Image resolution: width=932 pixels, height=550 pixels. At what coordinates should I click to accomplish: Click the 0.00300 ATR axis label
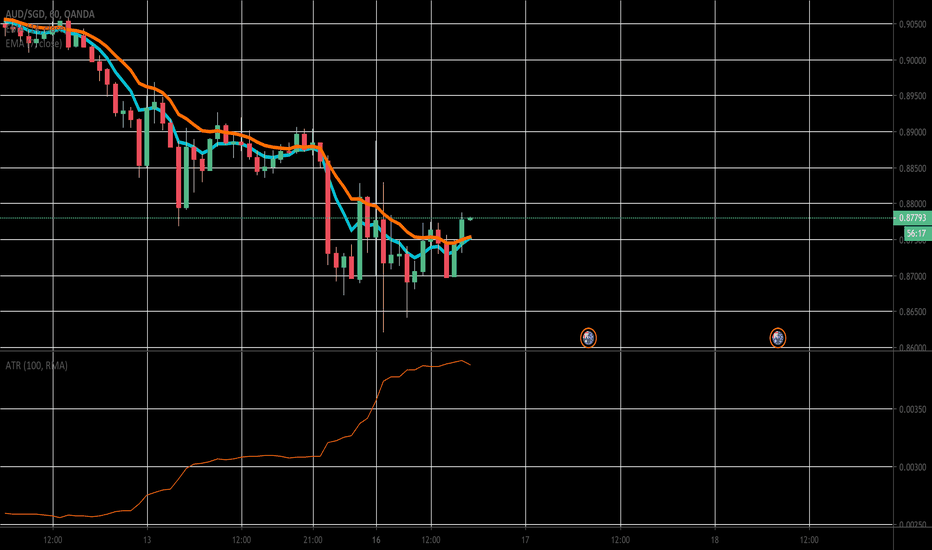click(x=912, y=467)
